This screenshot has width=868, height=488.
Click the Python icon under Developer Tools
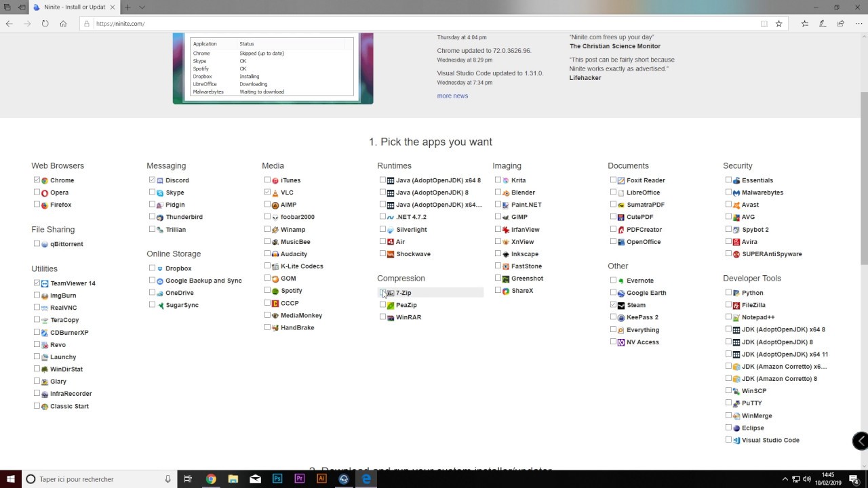[x=736, y=293]
